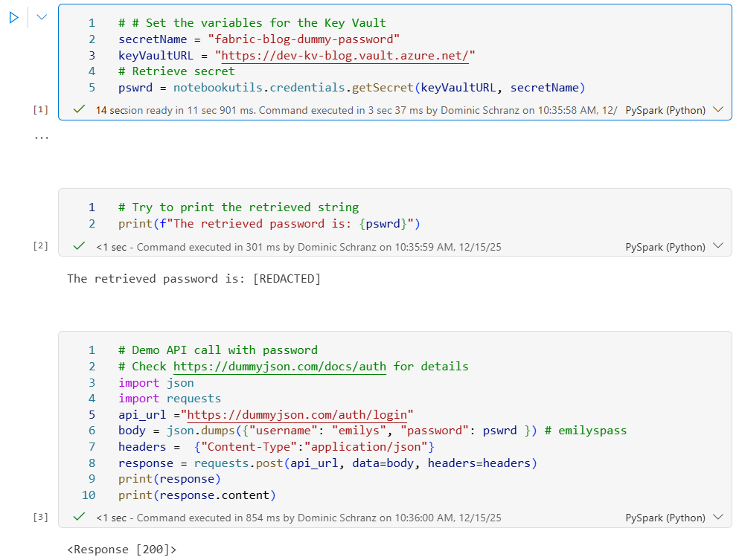Click the green success checkmark in cell 1

(x=79, y=110)
